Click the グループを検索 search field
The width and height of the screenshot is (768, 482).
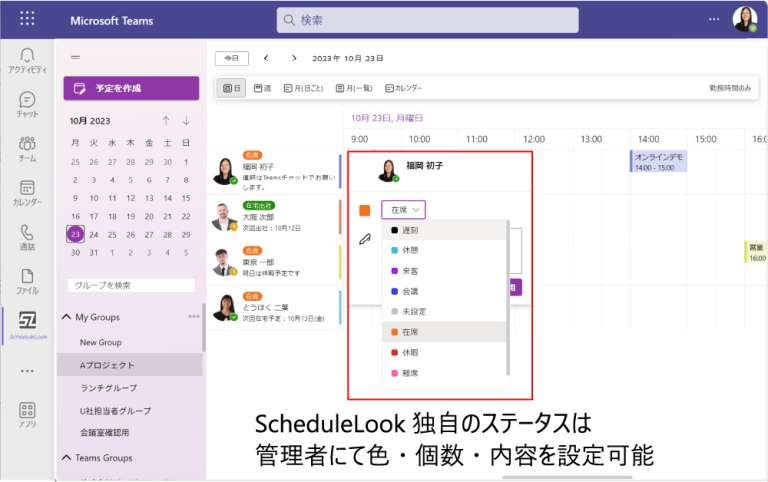[x=130, y=285]
